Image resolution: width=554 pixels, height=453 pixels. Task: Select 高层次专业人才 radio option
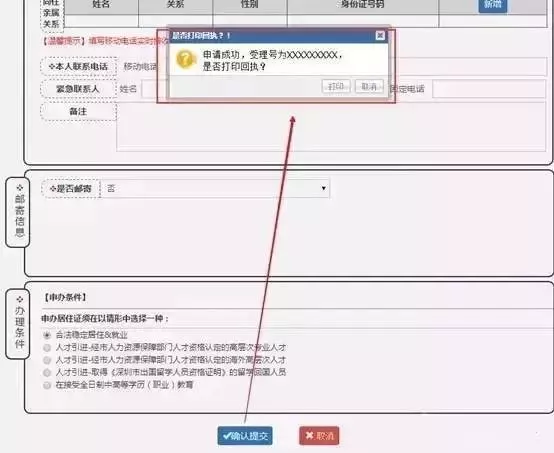click(x=47, y=348)
